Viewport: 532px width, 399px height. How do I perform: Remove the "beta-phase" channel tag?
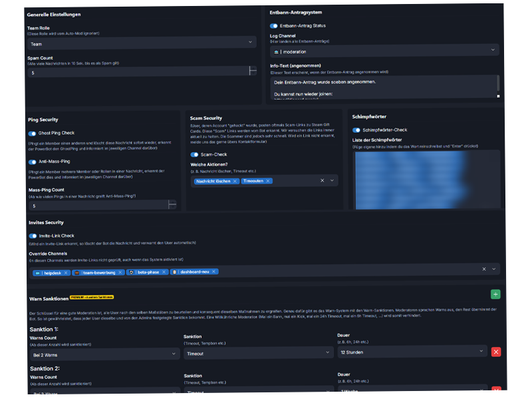click(164, 272)
